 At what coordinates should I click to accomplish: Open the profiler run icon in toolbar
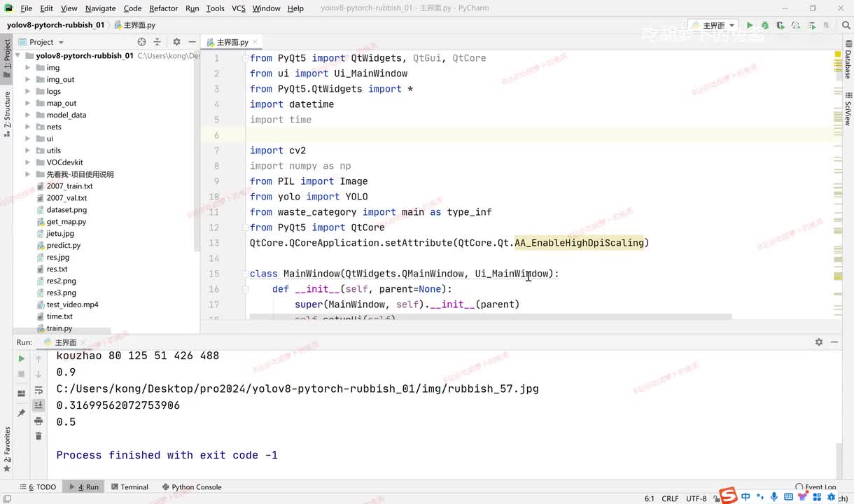click(x=796, y=25)
